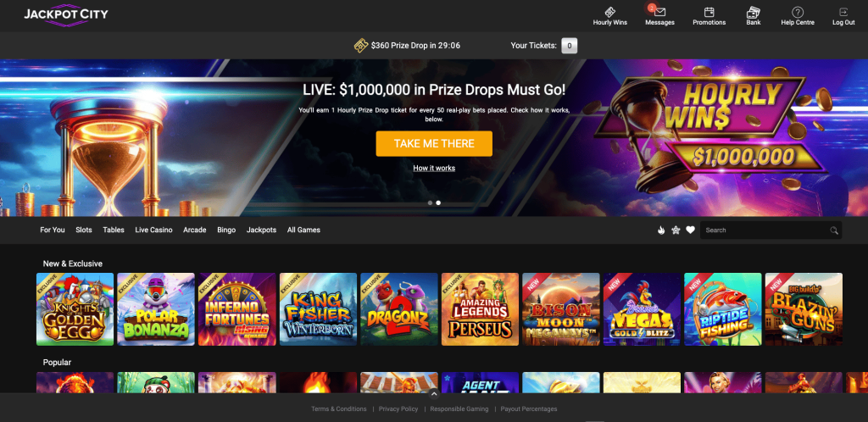Viewport: 868px width, 422px height.
Task: Open Messages envelope icon
Action: pyautogui.click(x=659, y=12)
